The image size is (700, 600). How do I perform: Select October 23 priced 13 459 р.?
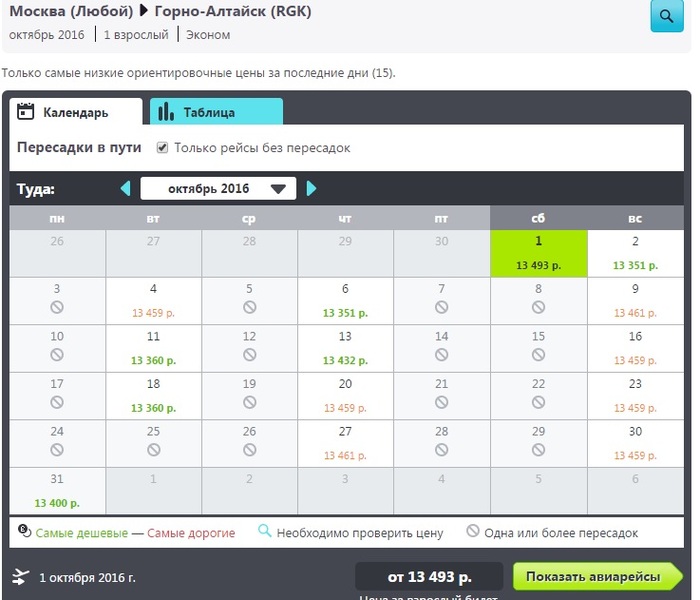pos(635,396)
